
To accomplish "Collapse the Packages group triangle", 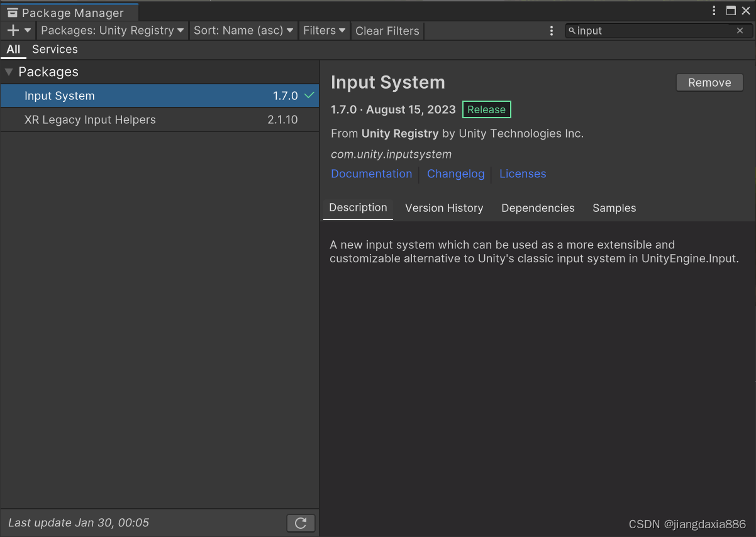I will coord(9,72).
